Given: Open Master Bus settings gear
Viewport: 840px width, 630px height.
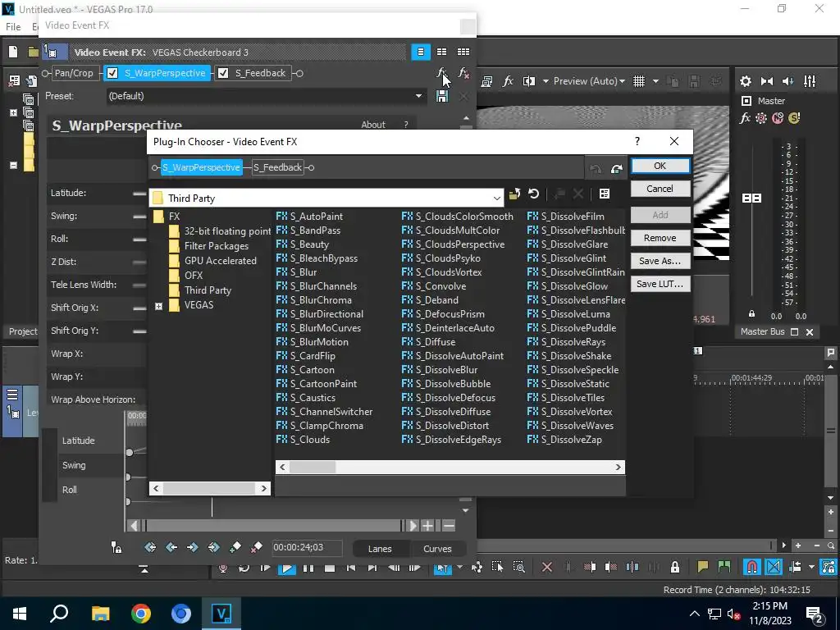Looking at the screenshot, I should (745, 81).
